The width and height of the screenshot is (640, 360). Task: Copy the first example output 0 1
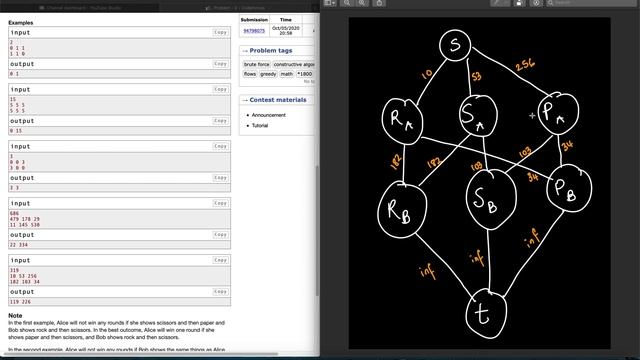pos(220,64)
